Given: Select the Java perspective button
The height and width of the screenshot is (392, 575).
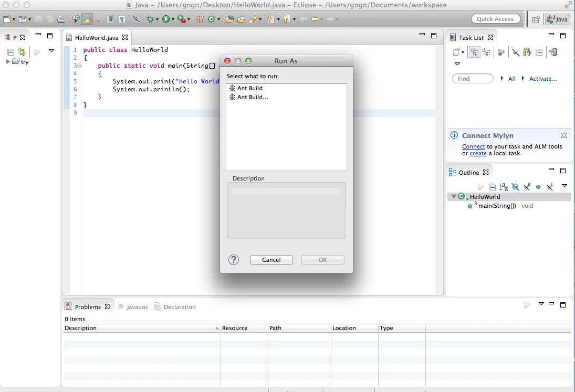Looking at the screenshot, I should 557,19.
